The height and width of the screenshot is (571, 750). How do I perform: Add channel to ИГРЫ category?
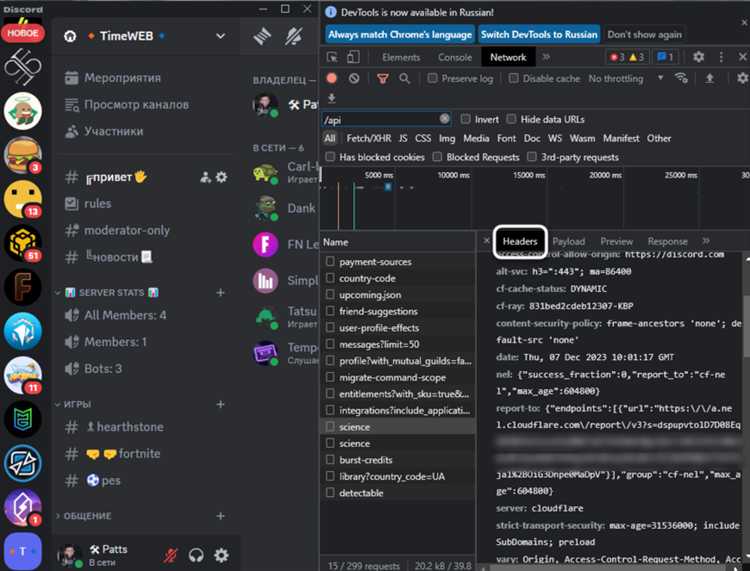[221, 404]
